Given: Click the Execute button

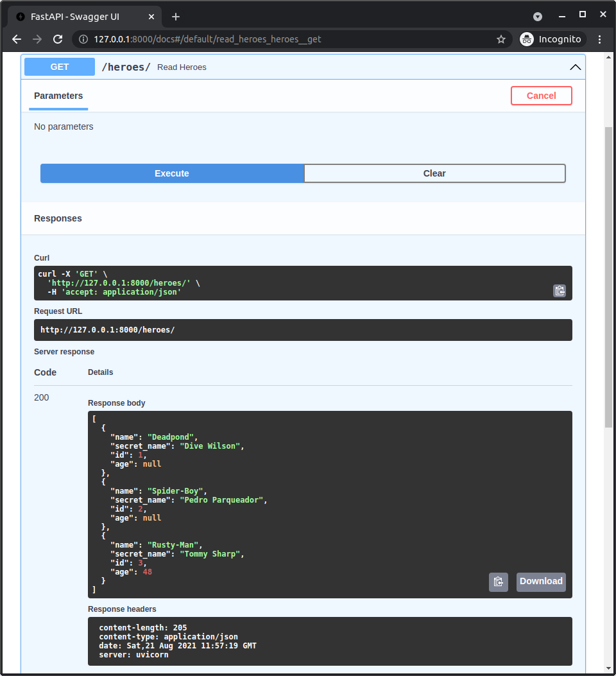Looking at the screenshot, I should (x=171, y=173).
